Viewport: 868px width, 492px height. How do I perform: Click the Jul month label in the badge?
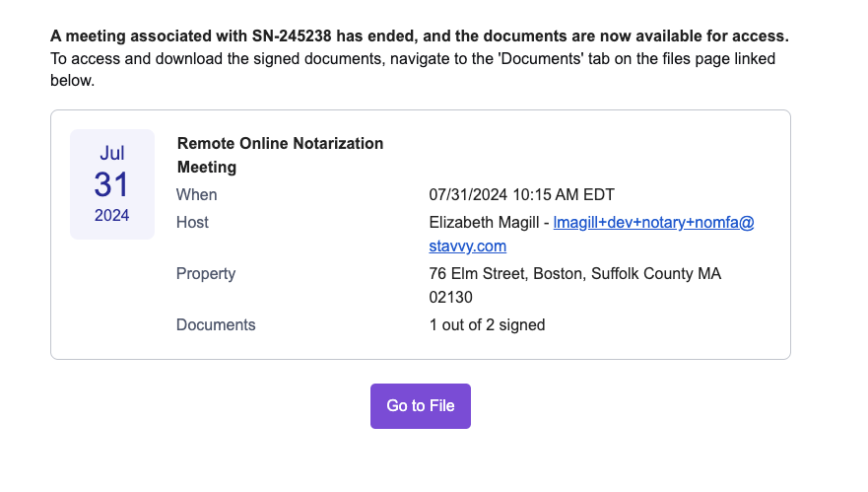[111, 153]
